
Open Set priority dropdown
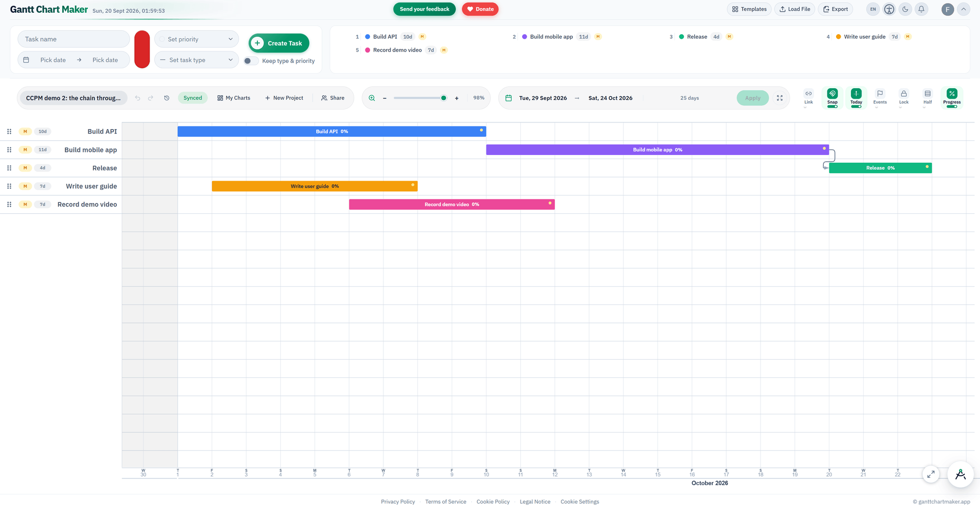(x=197, y=39)
